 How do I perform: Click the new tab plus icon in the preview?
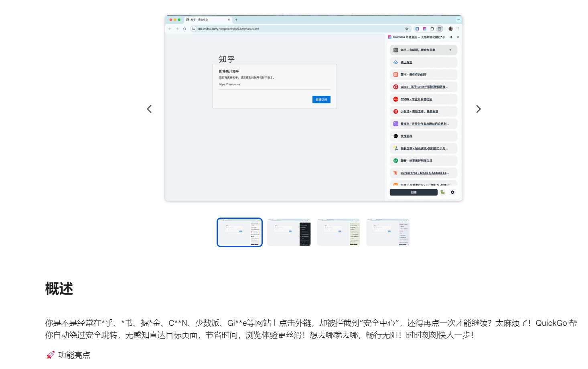[236, 20]
